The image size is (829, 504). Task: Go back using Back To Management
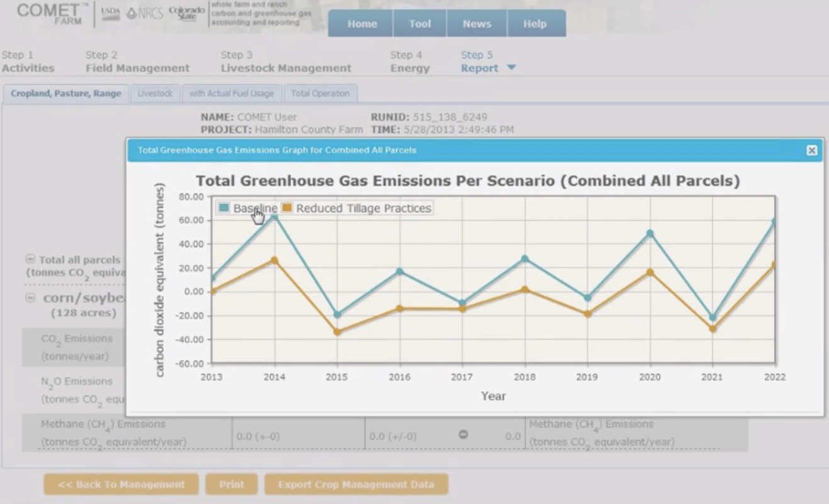(x=120, y=484)
